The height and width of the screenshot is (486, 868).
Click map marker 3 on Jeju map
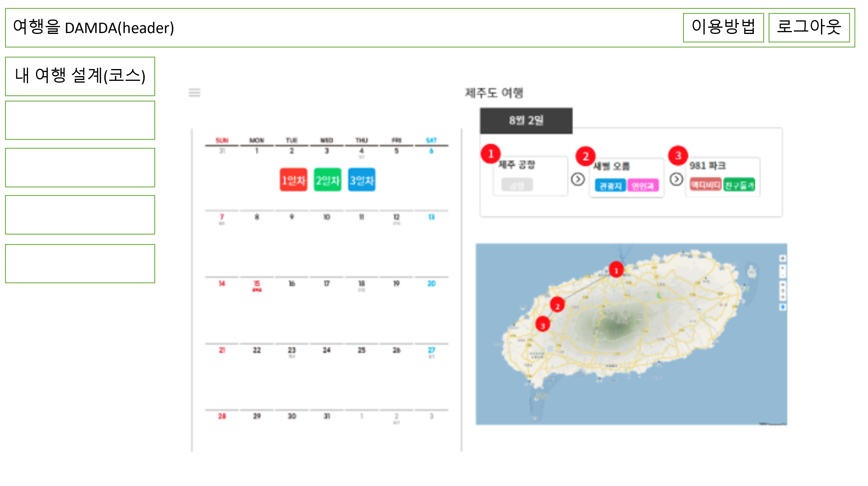tap(543, 325)
